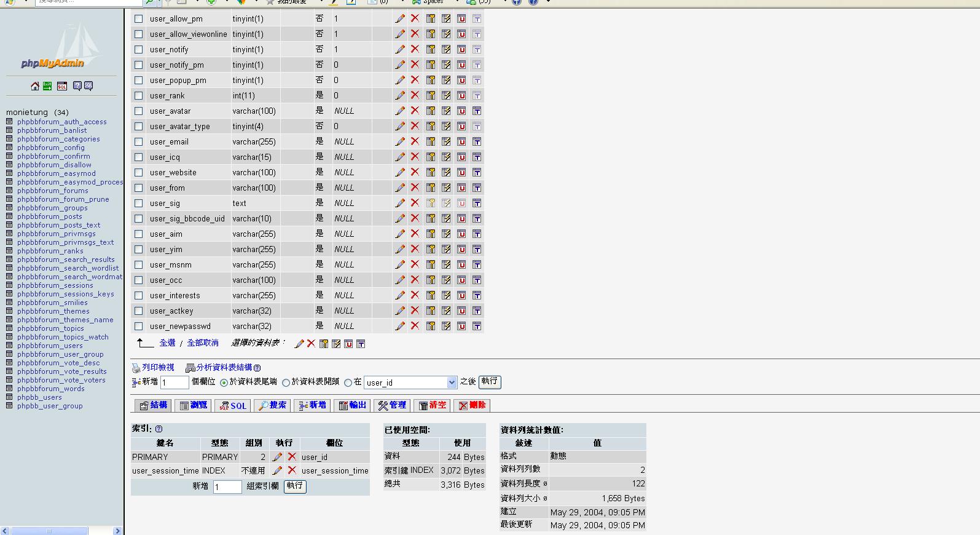
Task: Click red X drop icon for user_icq
Action: 415,157
